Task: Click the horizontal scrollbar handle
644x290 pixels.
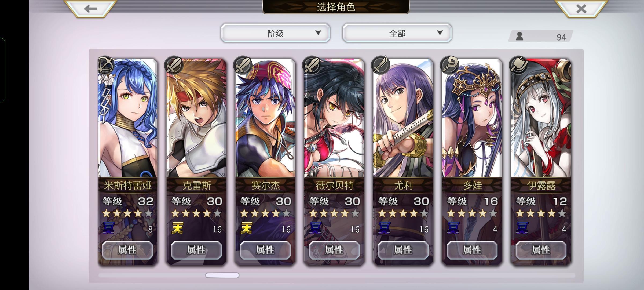Action: (222, 275)
